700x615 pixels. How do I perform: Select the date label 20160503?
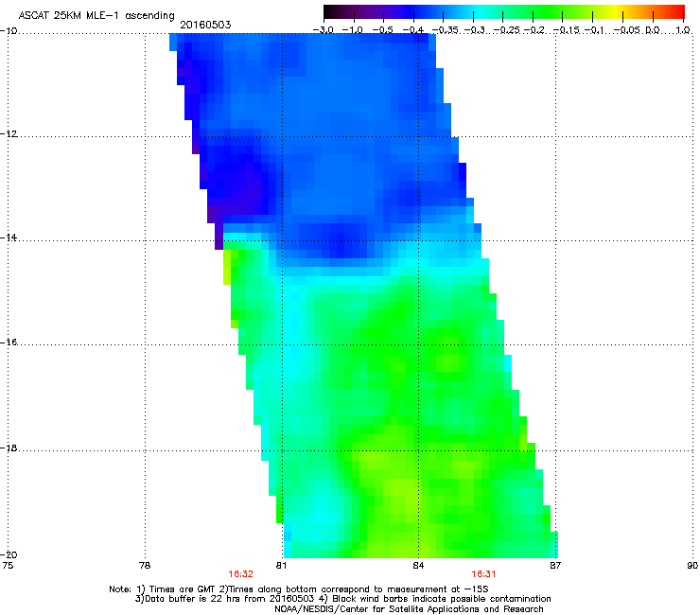[205, 25]
